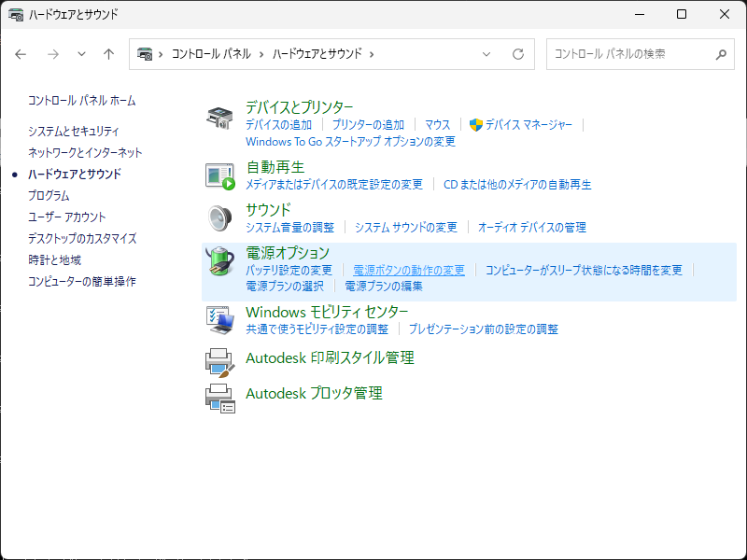Maximize the ハードウェアとサウンド window
This screenshot has width=747, height=560.
point(682,14)
